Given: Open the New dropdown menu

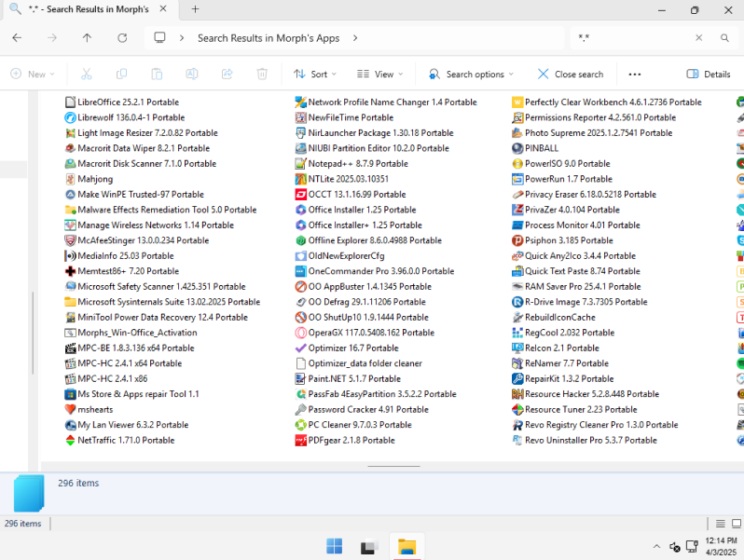Looking at the screenshot, I should pos(33,74).
